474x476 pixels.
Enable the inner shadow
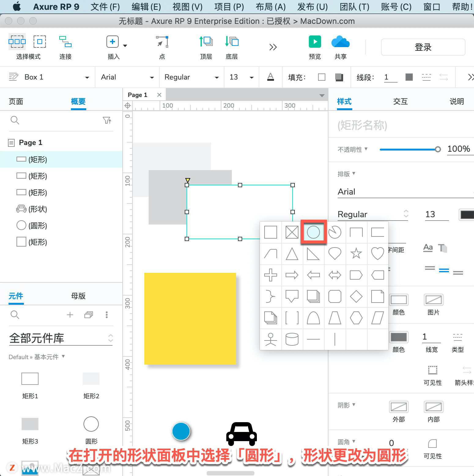434,407
